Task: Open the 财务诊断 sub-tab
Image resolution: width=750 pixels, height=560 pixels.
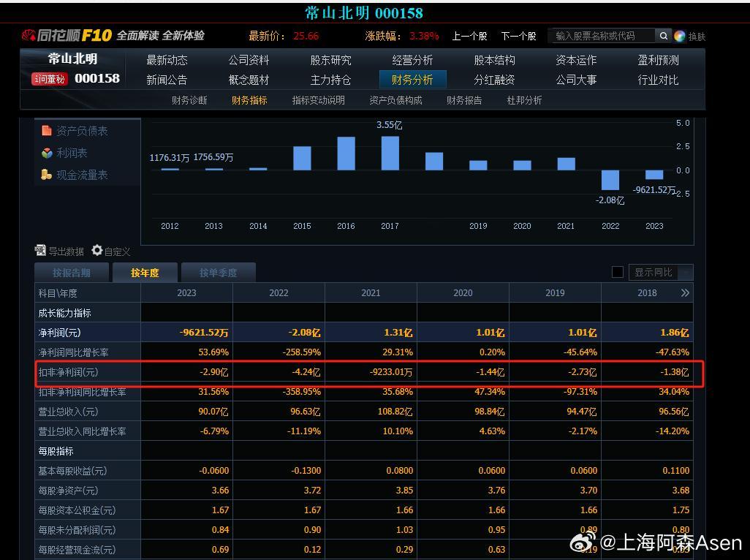Action: pyautogui.click(x=189, y=100)
